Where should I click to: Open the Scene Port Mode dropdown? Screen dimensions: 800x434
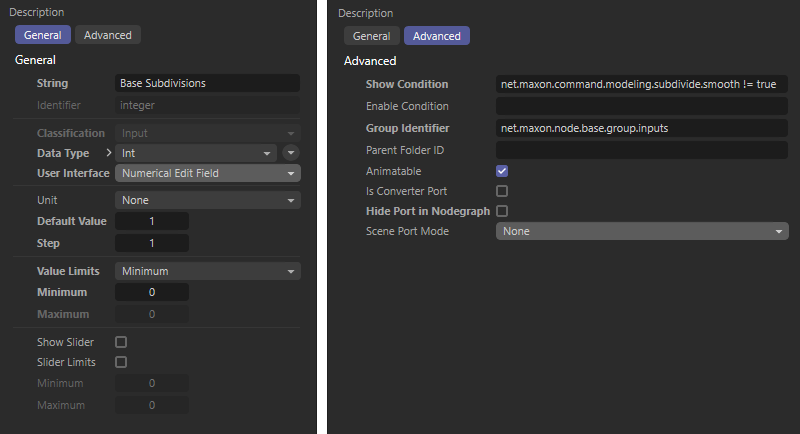pos(642,231)
